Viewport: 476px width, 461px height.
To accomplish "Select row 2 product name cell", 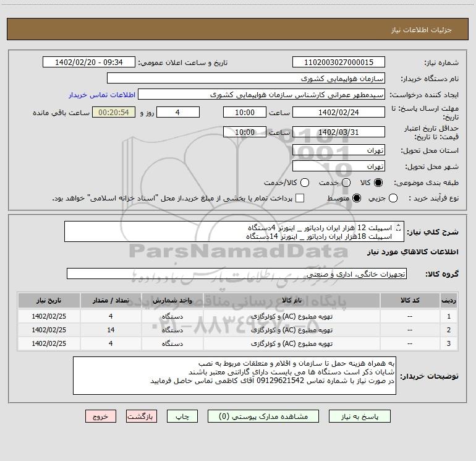I will (292, 330).
